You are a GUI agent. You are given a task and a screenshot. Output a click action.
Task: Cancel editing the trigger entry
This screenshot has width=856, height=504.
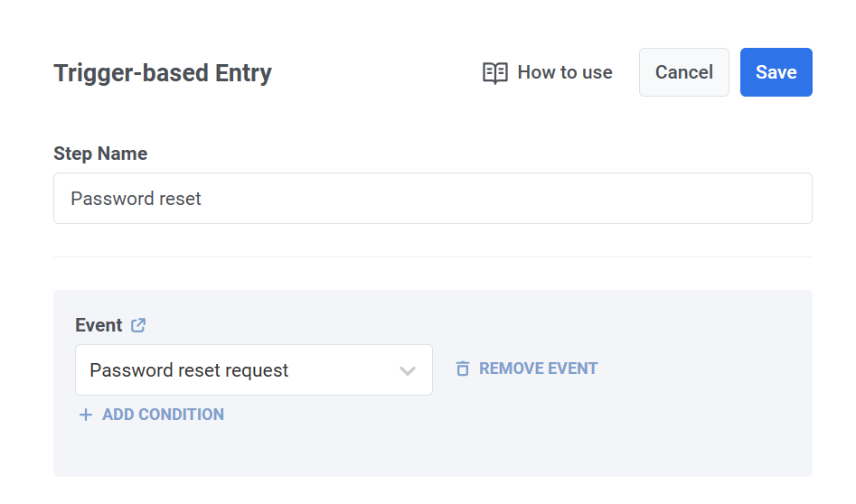[x=684, y=72]
